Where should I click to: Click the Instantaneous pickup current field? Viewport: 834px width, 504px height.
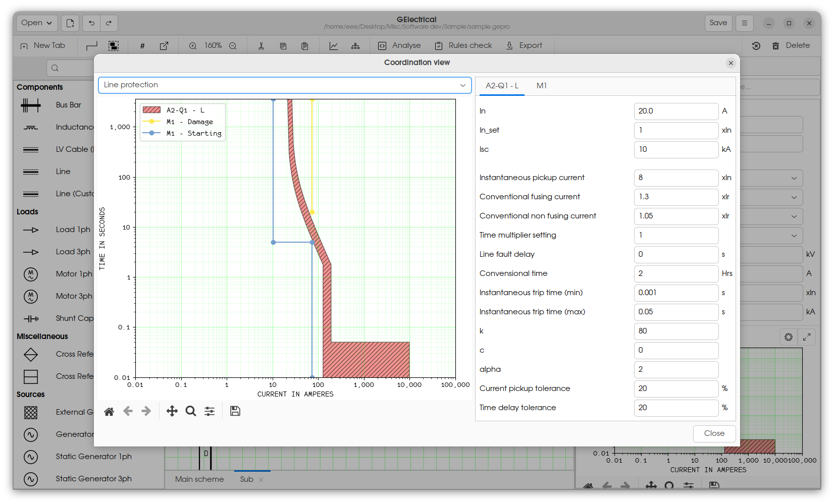tap(676, 178)
